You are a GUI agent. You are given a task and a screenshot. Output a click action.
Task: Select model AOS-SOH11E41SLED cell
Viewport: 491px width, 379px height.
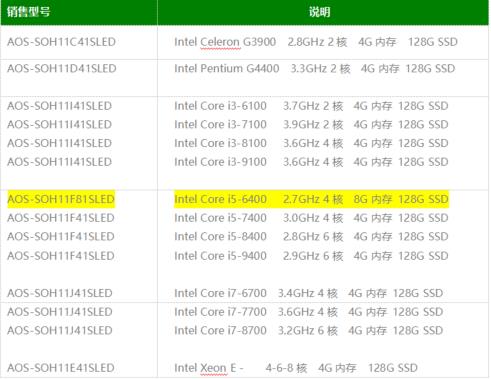61,368
